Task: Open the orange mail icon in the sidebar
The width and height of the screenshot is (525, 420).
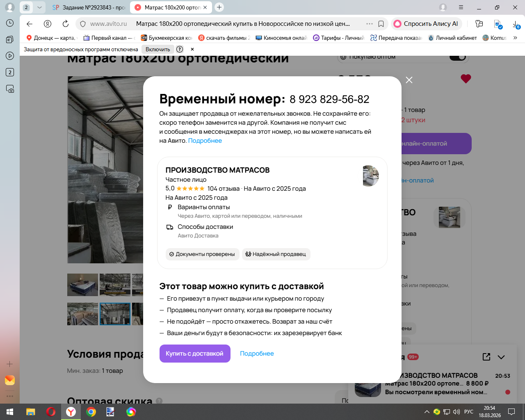Action: (10, 380)
